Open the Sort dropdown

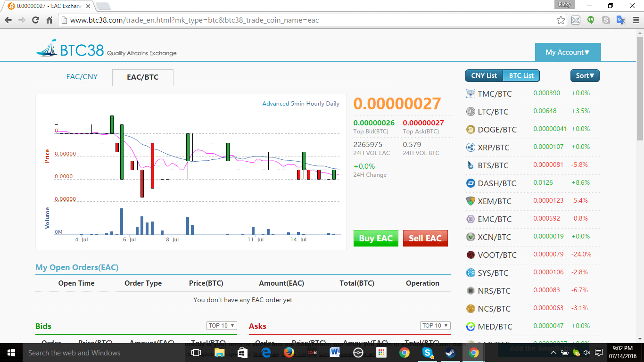[585, 75]
